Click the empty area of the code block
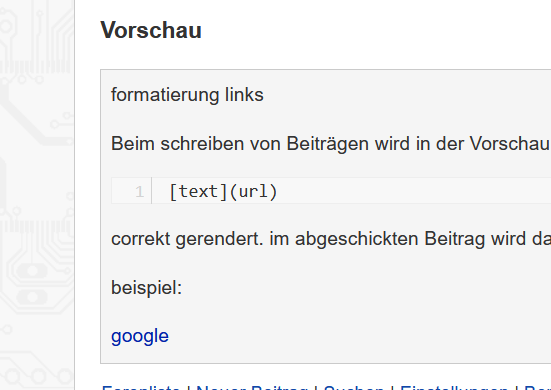Viewport: 551px width, 390px height. (415, 191)
